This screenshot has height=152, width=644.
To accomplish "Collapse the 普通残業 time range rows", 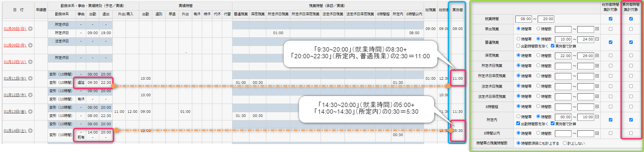I will point(597,39).
